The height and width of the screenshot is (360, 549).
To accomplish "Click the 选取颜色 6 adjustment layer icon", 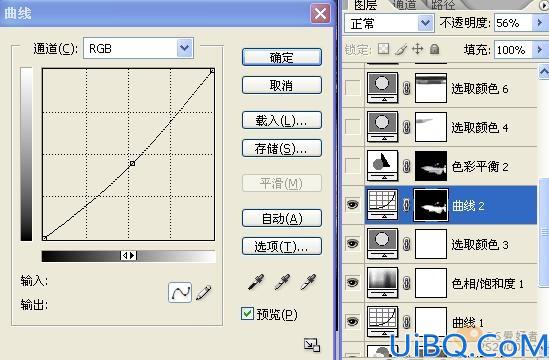I will tap(382, 88).
